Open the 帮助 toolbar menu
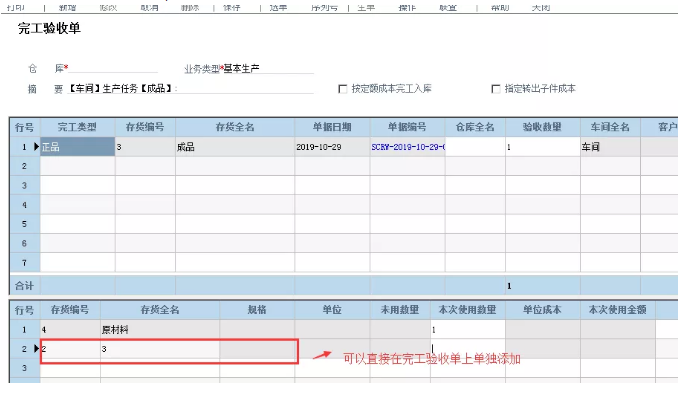This screenshot has width=694, height=403. click(x=500, y=8)
